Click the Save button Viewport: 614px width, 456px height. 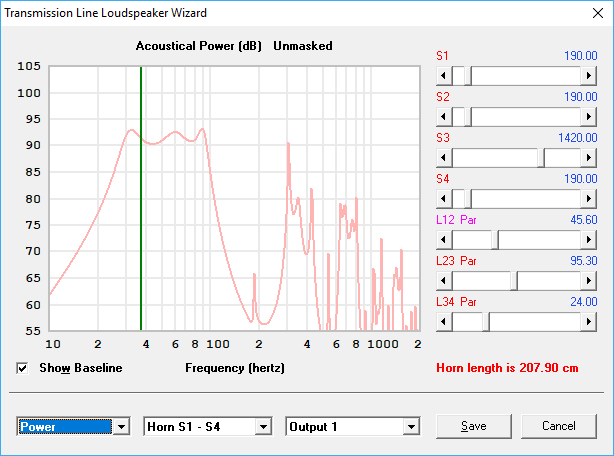click(x=474, y=426)
